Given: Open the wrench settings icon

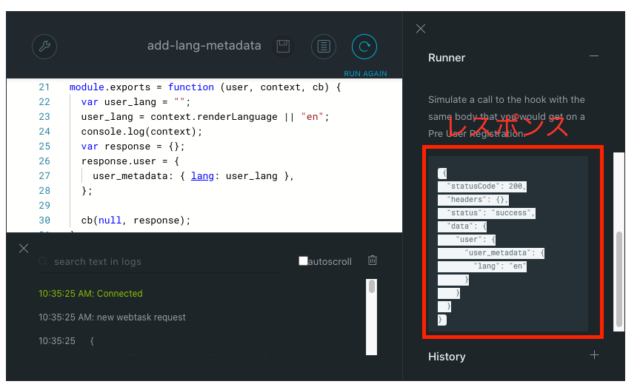Looking at the screenshot, I should point(44,47).
